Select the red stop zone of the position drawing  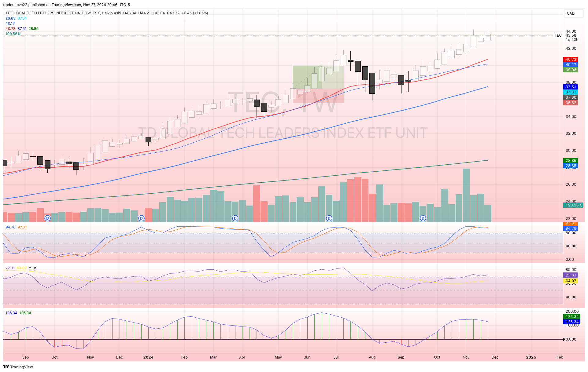[x=318, y=96]
